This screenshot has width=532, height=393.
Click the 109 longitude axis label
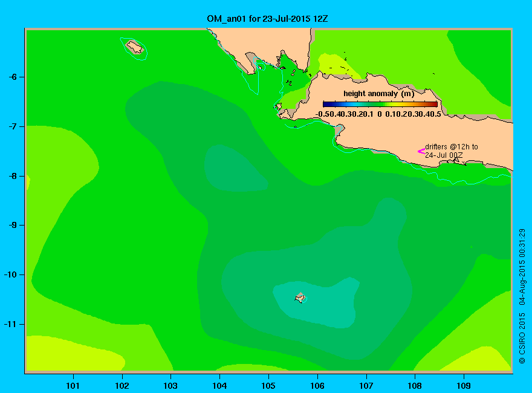click(x=464, y=386)
